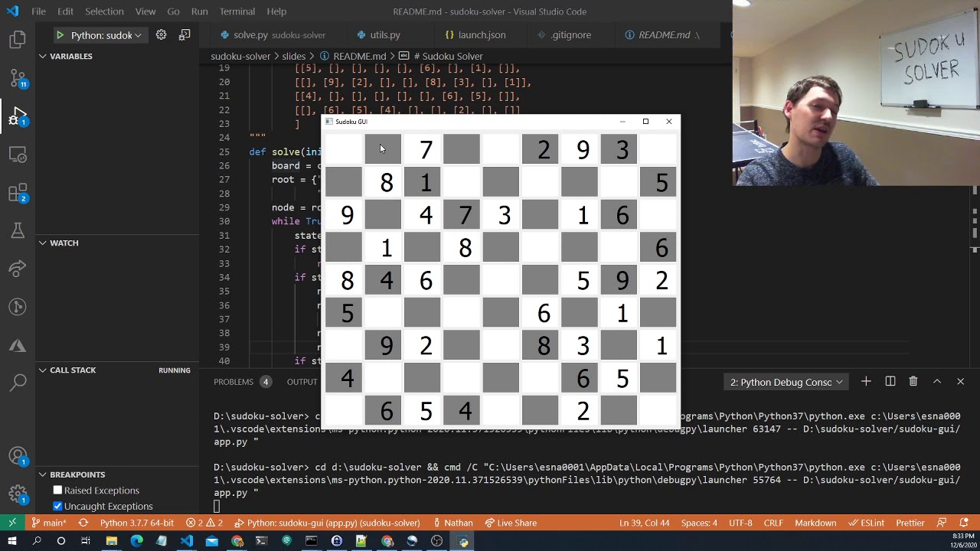This screenshot has height=551, width=980.
Task: Click the Prettier status bar item
Action: (910, 523)
